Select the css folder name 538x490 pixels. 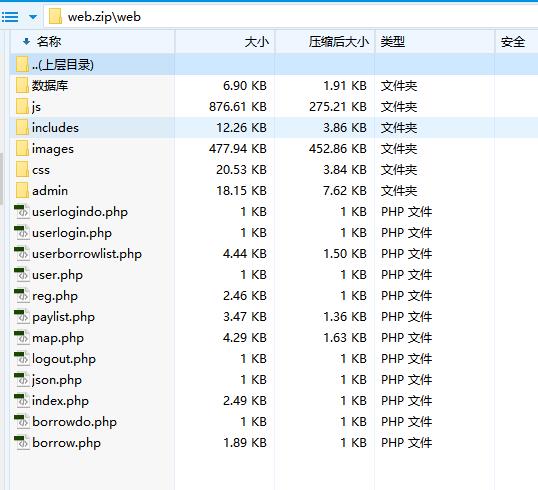(41, 170)
